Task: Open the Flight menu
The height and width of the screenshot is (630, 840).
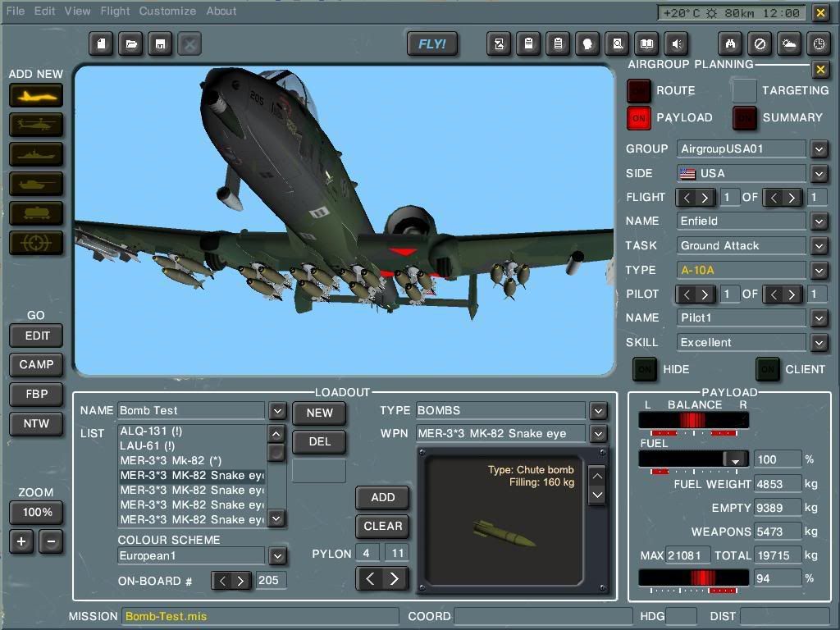Action: 115,11
